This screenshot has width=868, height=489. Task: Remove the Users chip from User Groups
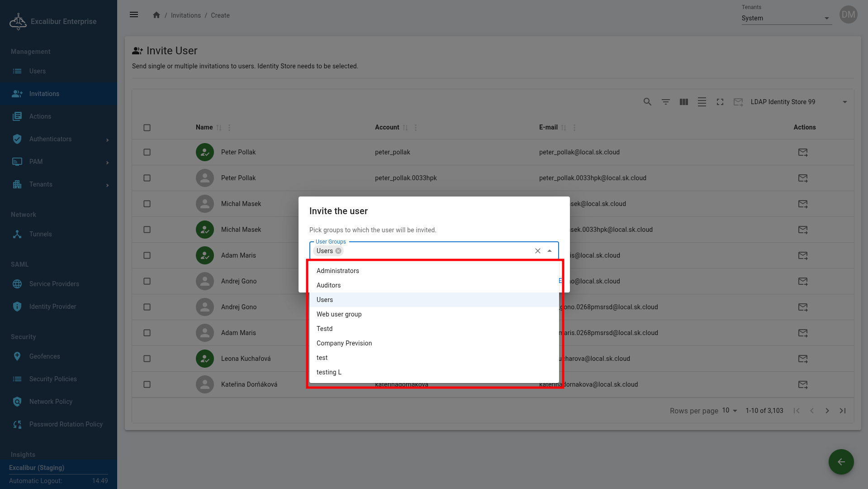pos(338,251)
